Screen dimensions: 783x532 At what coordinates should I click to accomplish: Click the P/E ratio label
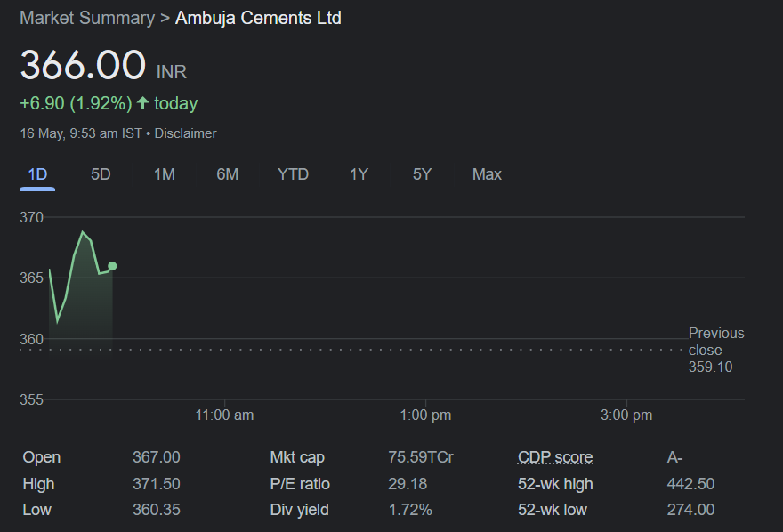(x=300, y=484)
